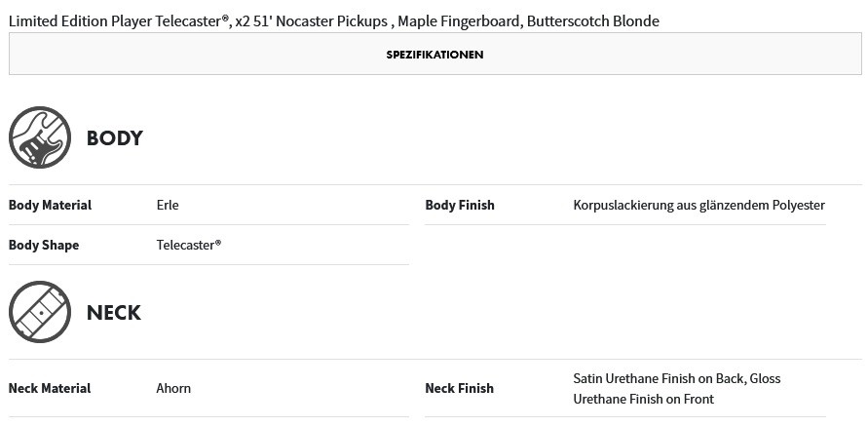Click Maple Fingerboard in product title
This screenshot has width=868, height=426.
(459, 21)
